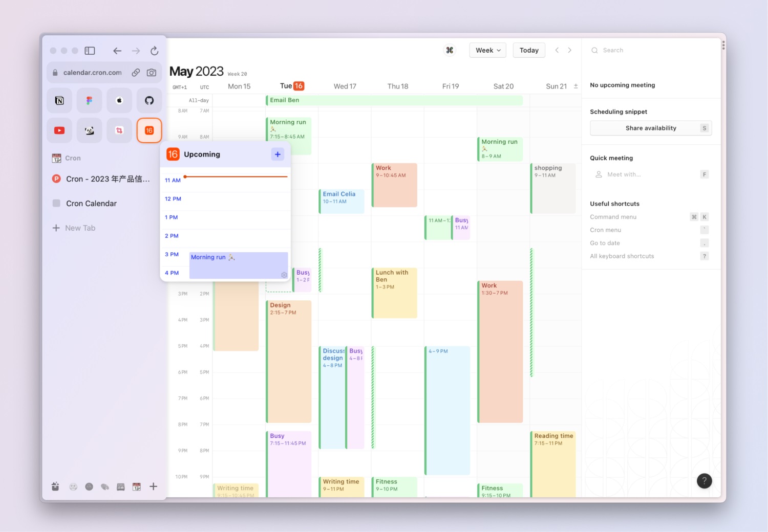The width and height of the screenshot is (768, 532).
Task: Select the Thu 18 day header
Action: 398,86
